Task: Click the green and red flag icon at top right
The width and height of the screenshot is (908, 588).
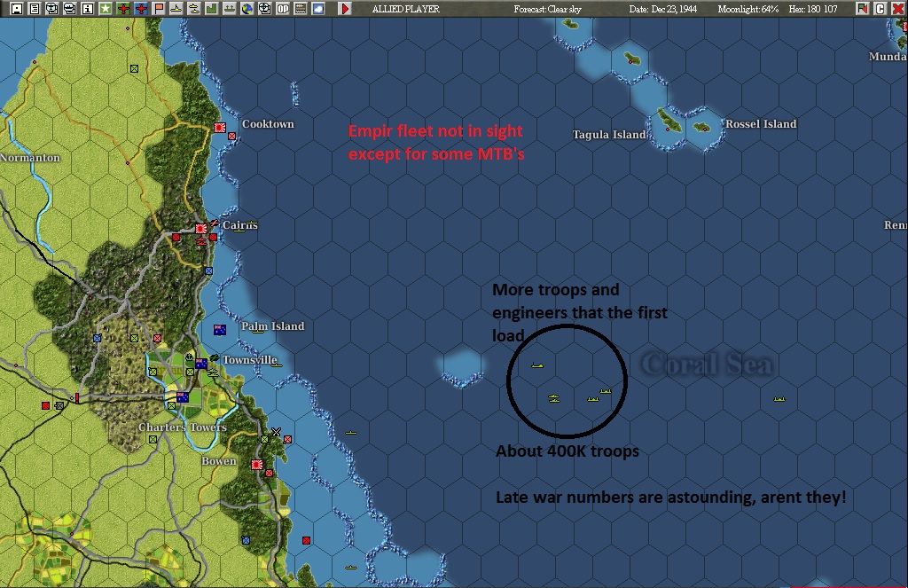Action: click(862, 9)
